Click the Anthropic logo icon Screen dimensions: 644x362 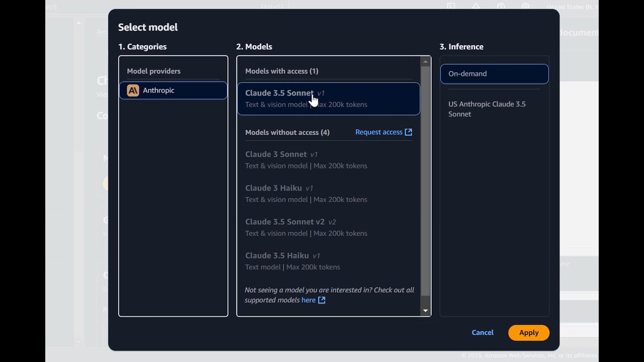[133, 90]
